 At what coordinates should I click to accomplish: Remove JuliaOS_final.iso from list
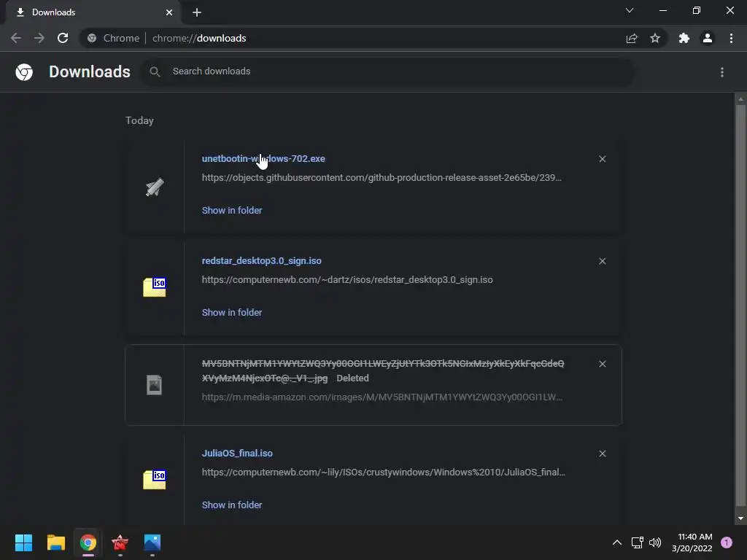[x=602, y=454]
